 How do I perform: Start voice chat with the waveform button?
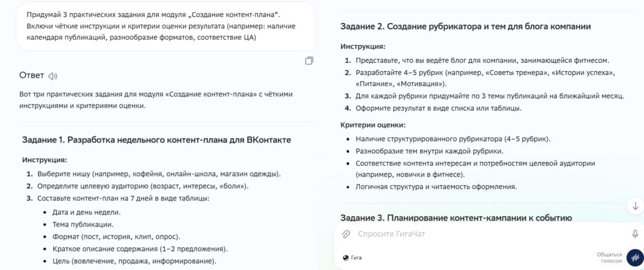pyautogui.click(x=635, y=257)
